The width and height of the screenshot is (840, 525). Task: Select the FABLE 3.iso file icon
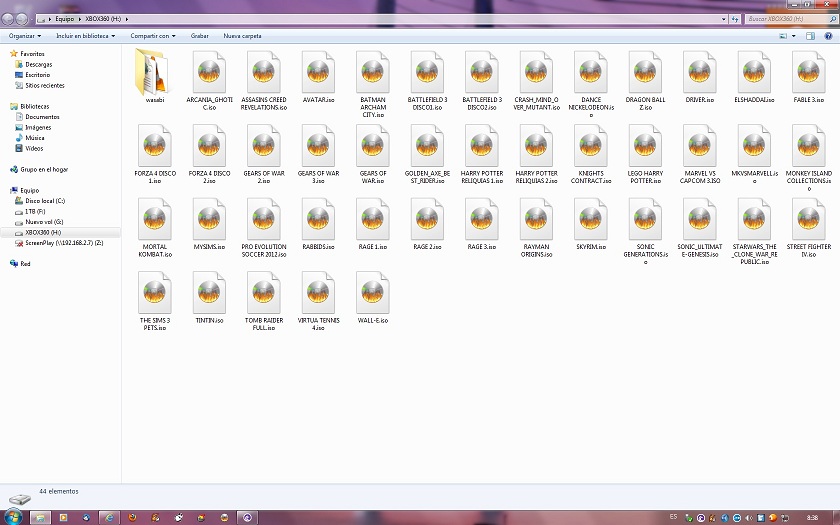(809, 73)
